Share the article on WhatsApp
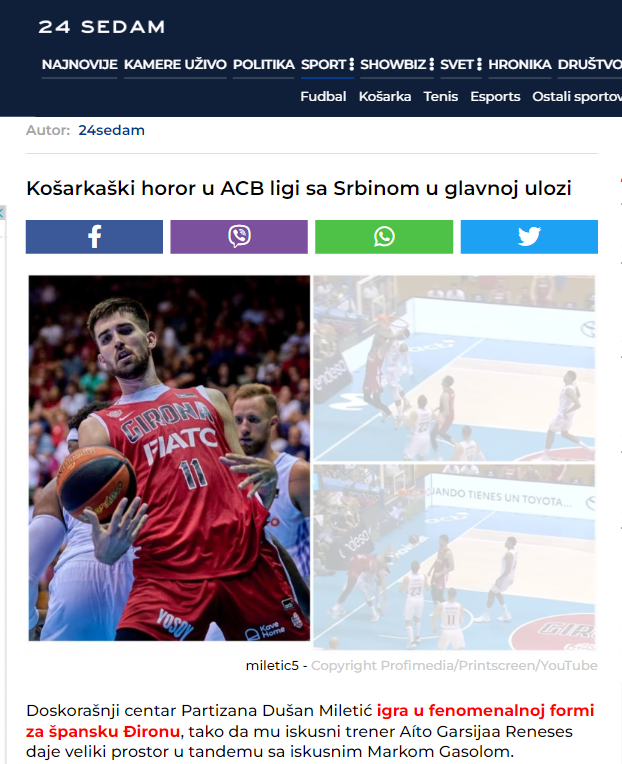The height and width of the screenshot is (764, 622). pyautogui.click(x=384, y=237)
